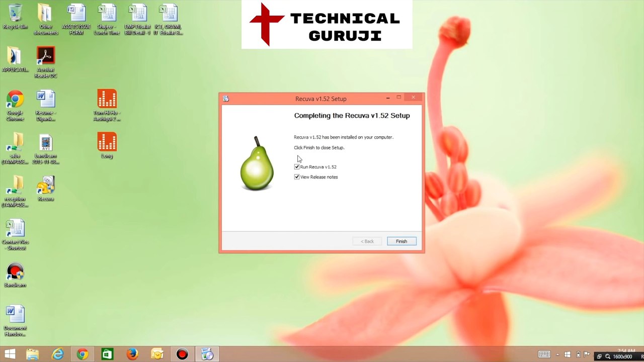Select the bandicam AVI video file icon
The height and width of the screenshot is (362, 644).
point(46,149)
